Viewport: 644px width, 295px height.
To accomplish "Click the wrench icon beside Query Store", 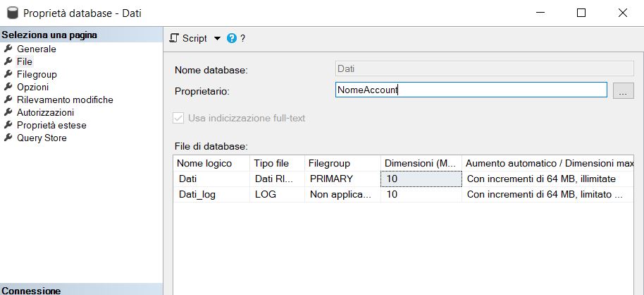I will (x=8, y=138).
